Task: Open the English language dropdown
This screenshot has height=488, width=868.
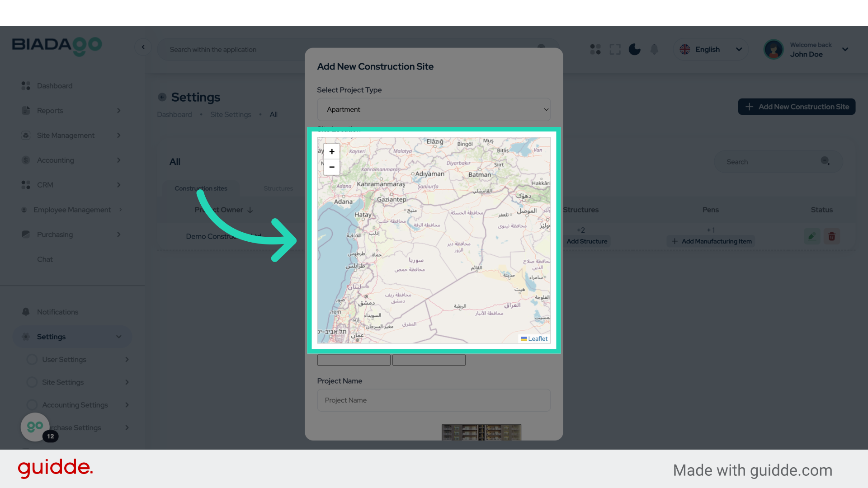Action: [711, 49]
